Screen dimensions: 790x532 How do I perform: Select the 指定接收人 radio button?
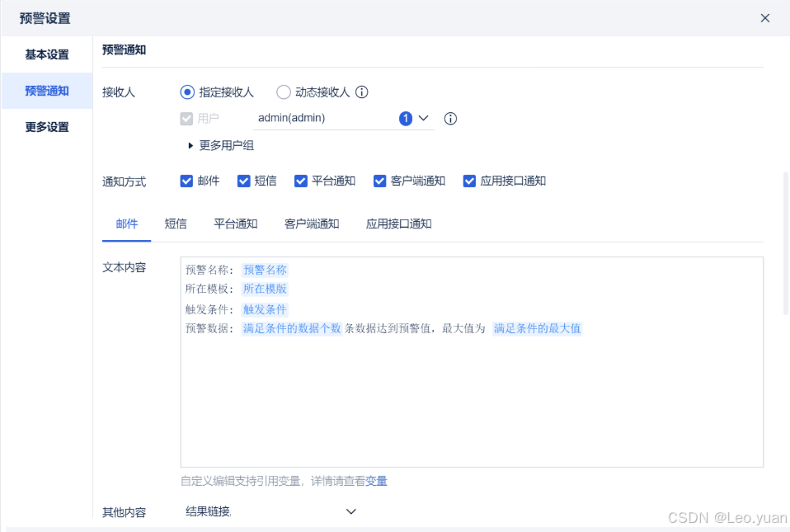pos(187,92)
